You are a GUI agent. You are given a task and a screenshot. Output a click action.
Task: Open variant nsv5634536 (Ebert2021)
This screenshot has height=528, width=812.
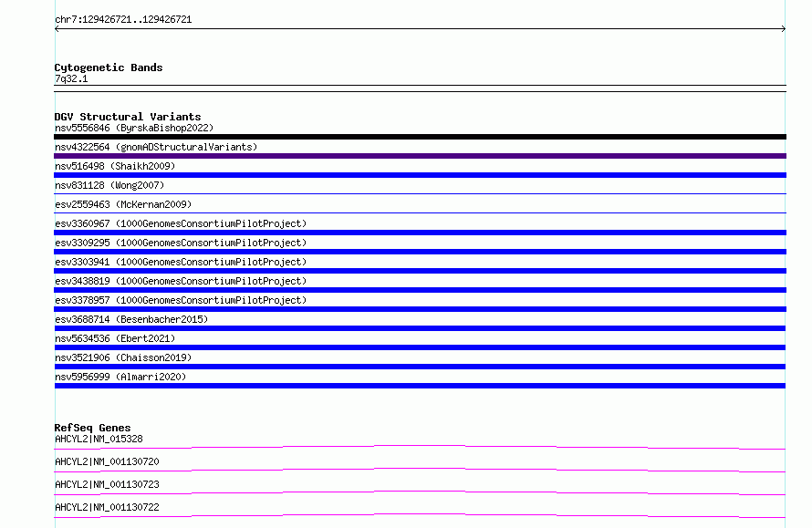[115, 338]
